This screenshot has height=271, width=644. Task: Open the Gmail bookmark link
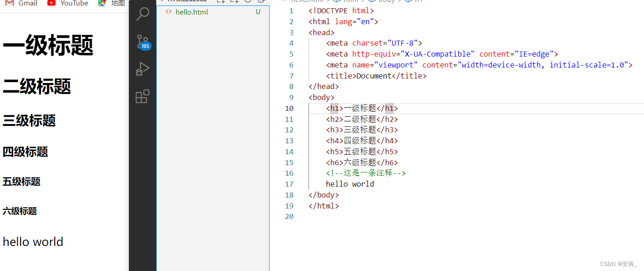point(21,3)
